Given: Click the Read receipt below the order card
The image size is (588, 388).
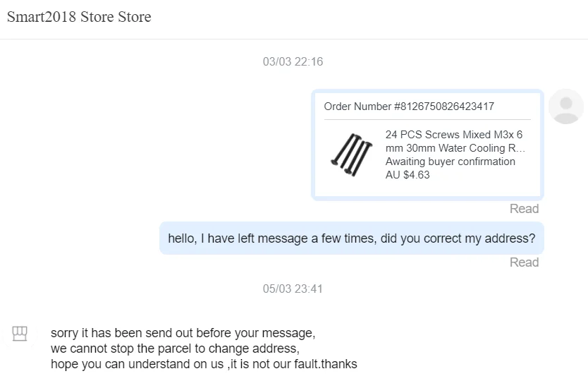Looking at the screenshot, I should (524, 209).
